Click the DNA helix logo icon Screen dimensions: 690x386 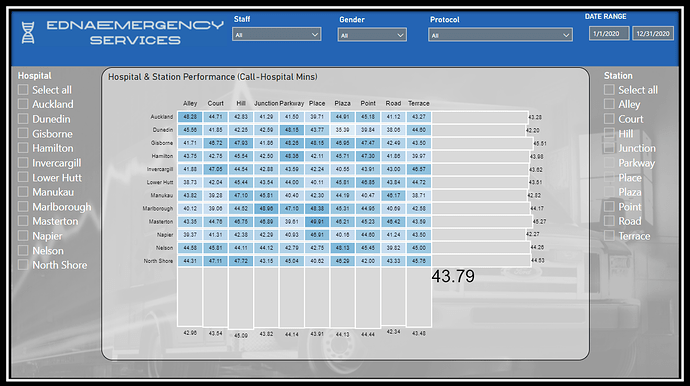(x=28, y=33)
